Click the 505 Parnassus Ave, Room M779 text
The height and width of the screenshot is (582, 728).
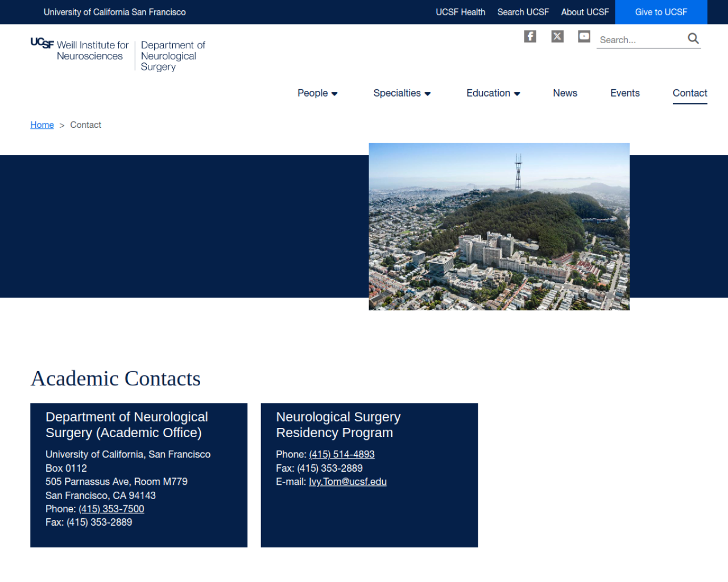[117, 481]
